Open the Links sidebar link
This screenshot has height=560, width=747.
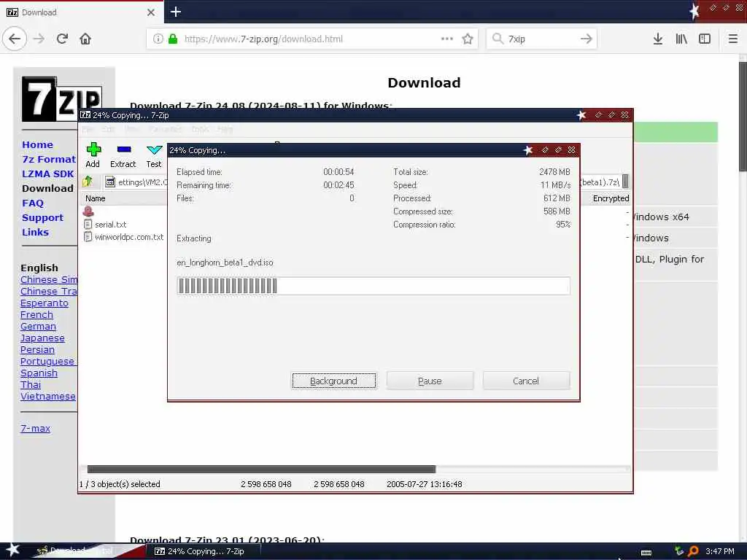[x=35, y=233]
